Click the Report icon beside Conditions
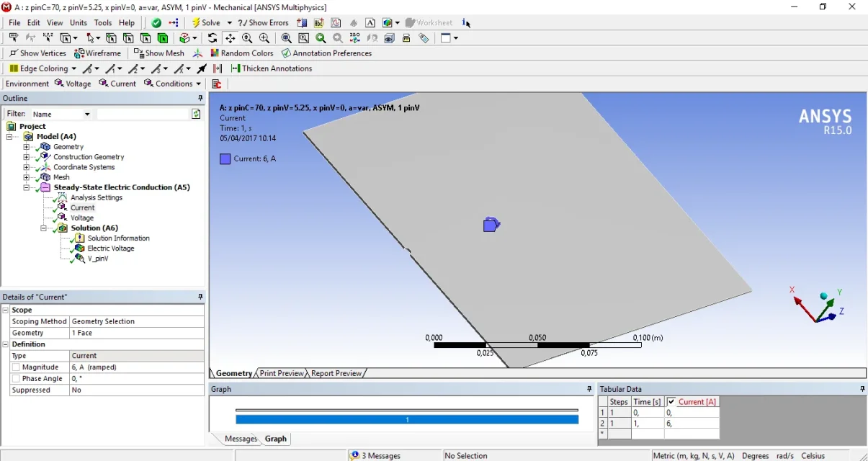The image size is (868, 461). (216, 84)
